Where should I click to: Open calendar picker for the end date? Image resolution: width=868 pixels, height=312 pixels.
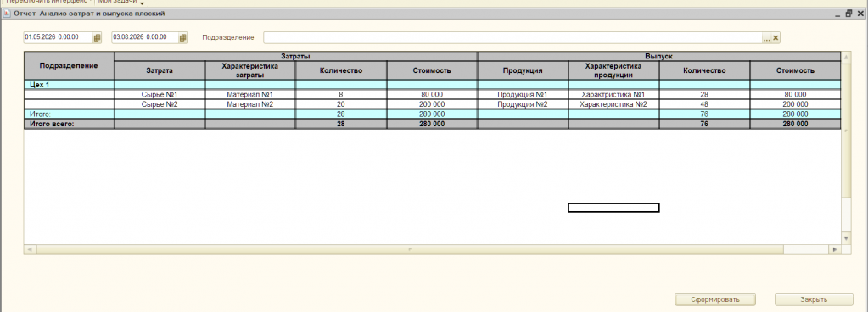[183, 37]
